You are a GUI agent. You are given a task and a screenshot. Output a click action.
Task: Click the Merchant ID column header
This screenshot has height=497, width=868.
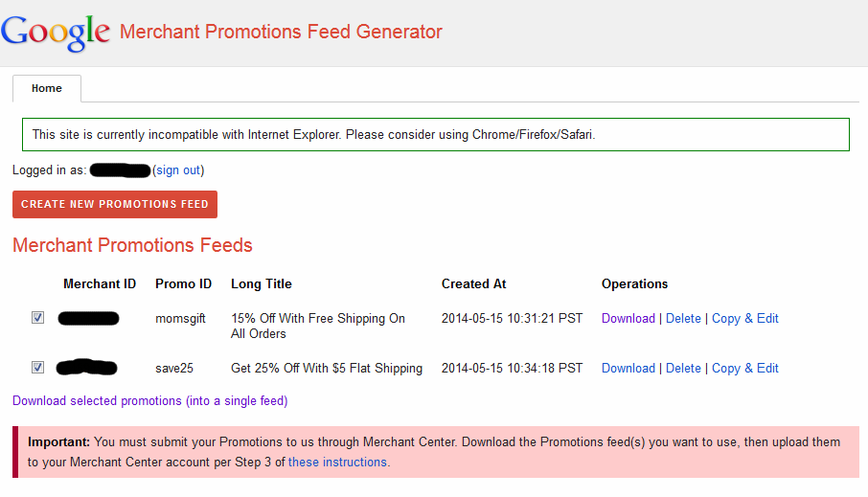[100, 283]
